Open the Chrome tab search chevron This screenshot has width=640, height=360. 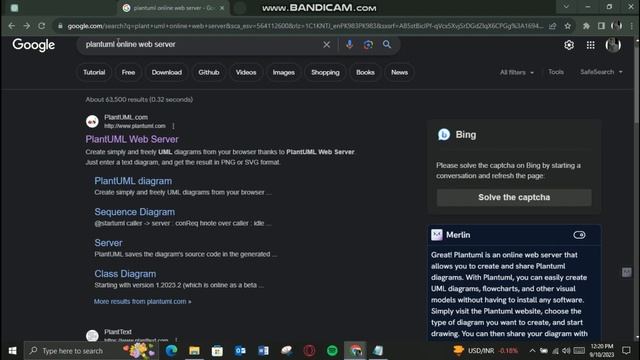pyautogui.click(x=566, y=7)
